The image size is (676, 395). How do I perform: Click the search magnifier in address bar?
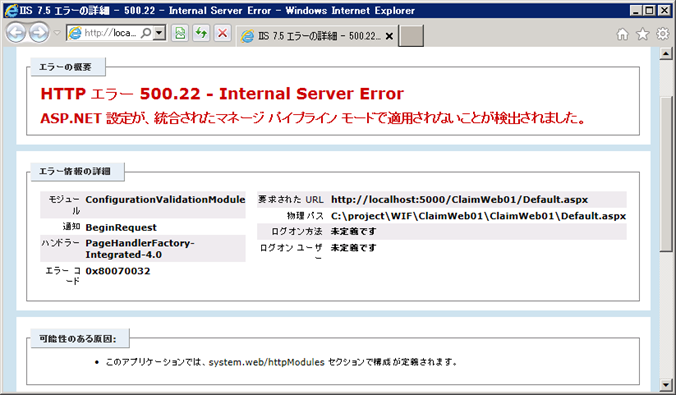(x=146, y=33)
